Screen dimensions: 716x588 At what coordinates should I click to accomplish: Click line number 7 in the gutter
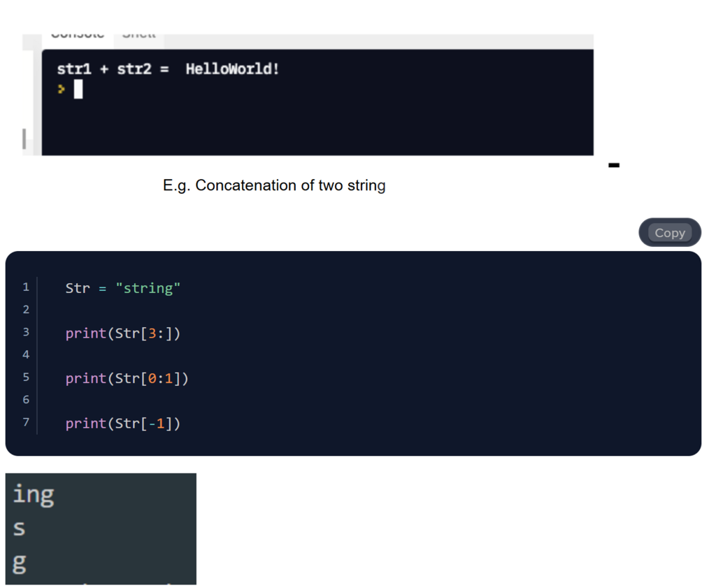[26, 422]
